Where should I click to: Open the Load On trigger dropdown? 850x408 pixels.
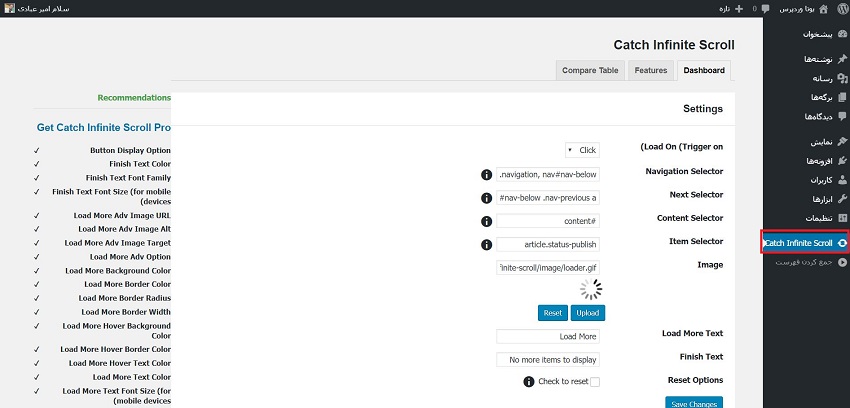pos(582,150)
